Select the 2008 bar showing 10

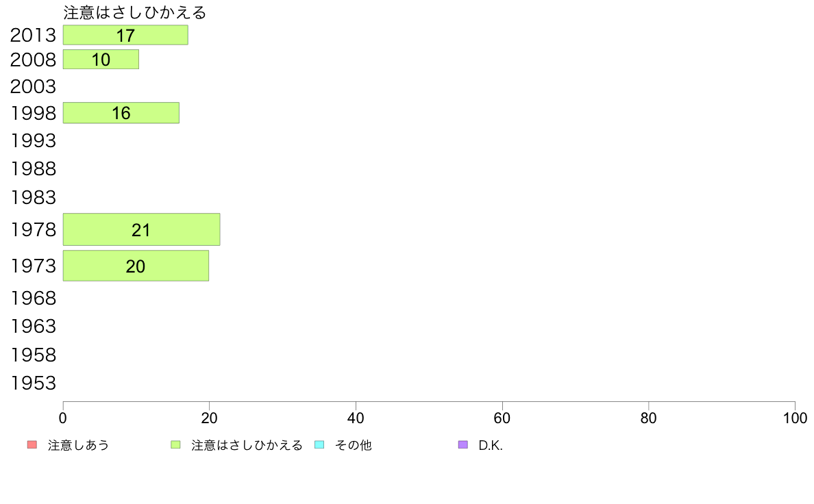tap(101, 59)
